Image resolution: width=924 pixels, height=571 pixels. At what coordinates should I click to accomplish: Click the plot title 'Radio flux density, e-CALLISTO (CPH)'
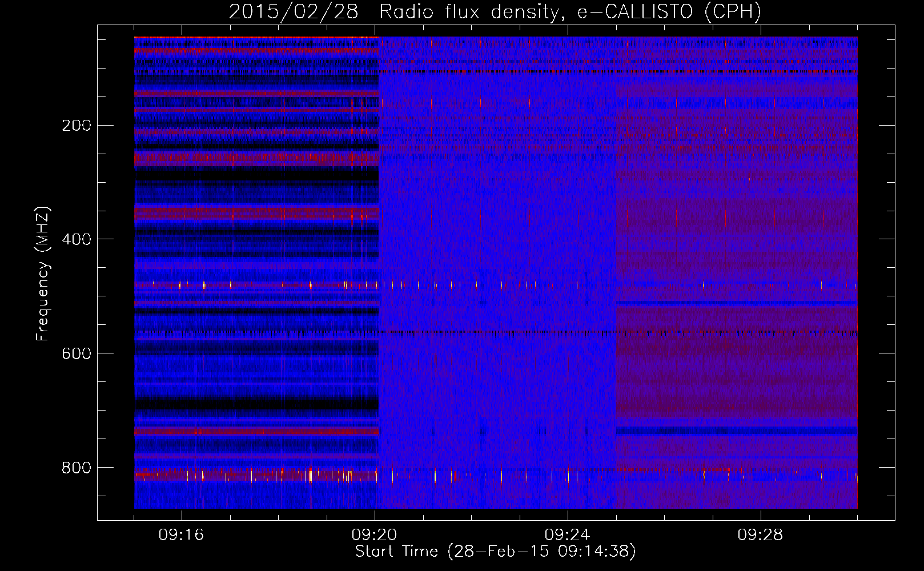click(570, 12)
